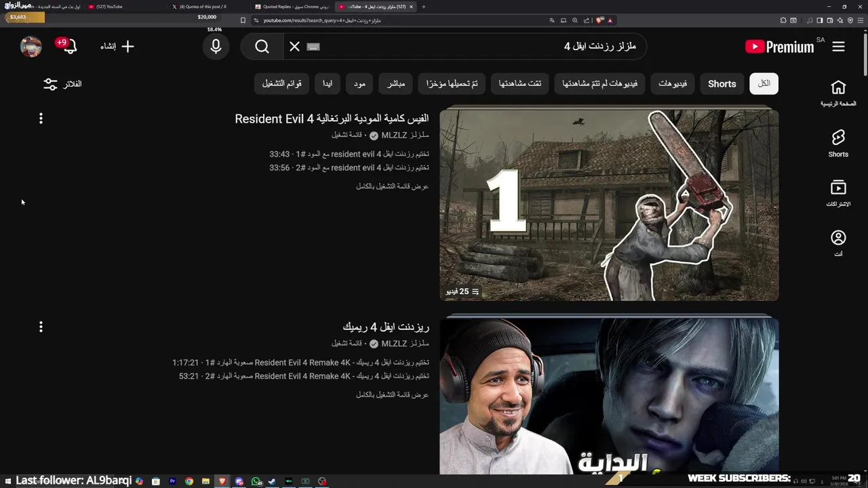Viewport: 868px width, 488px height.
Task: Select the Recently uploaded chip (تم تحميلها مؤخرًا)
Action: (x=452, y=83)
